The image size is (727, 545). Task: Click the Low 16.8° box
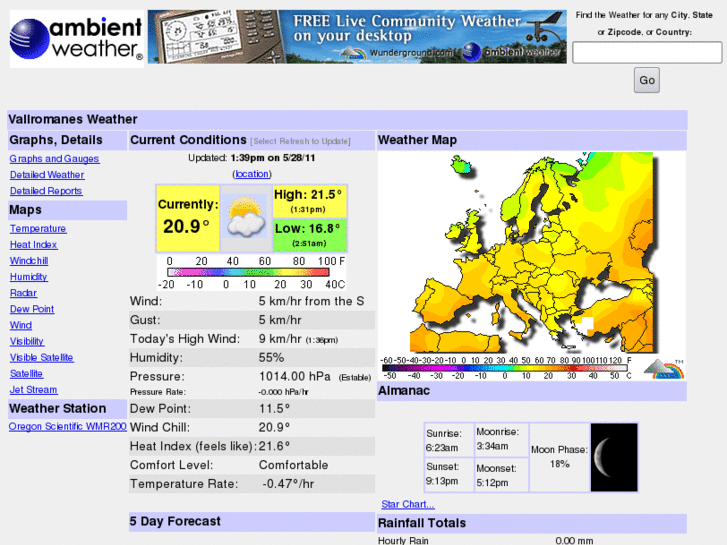tap(310, 235)
